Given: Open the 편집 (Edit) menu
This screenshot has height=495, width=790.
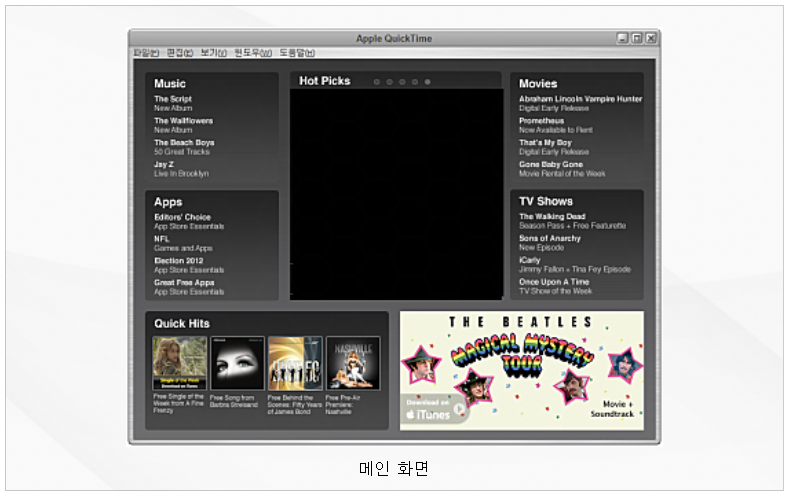Looking at the screenshot, I should pos(180,52).
